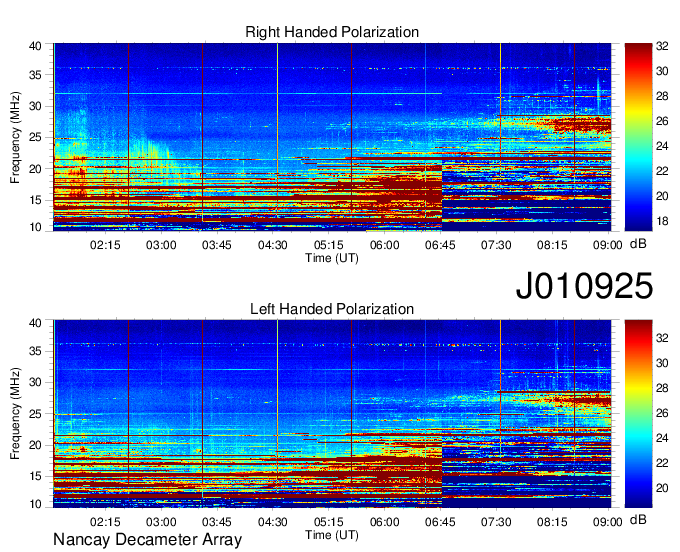Click 04:30 tick under left-handed plot
680x552 pixels.
point(273,521)
